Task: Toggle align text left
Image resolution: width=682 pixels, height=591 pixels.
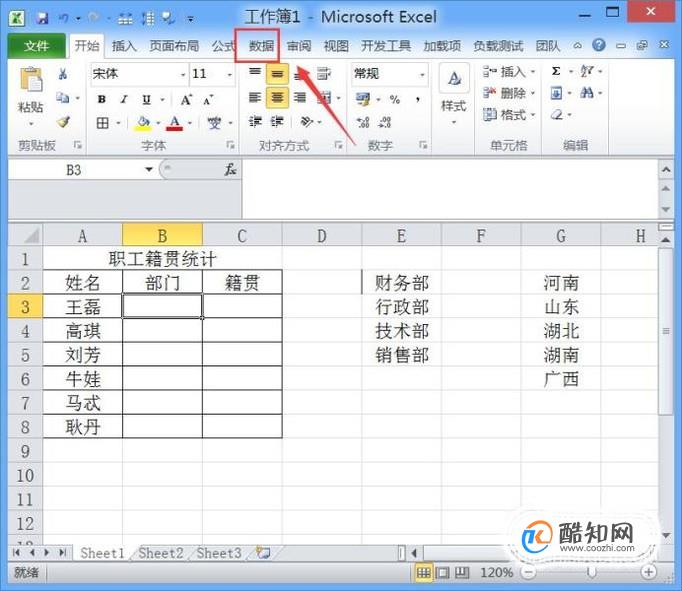Action: [x=255, y=97]
